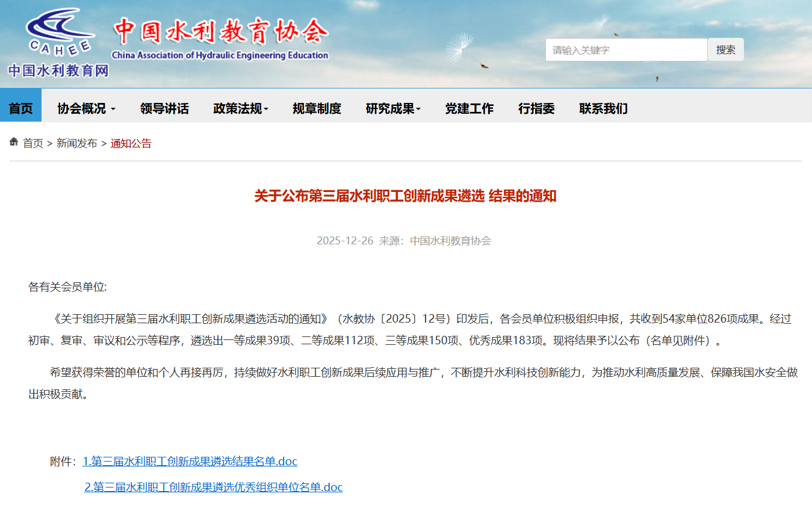Click the home icon in breadcrumb
Image resolution: width=812 pixels, height=517 pixels.
point(14,142)
